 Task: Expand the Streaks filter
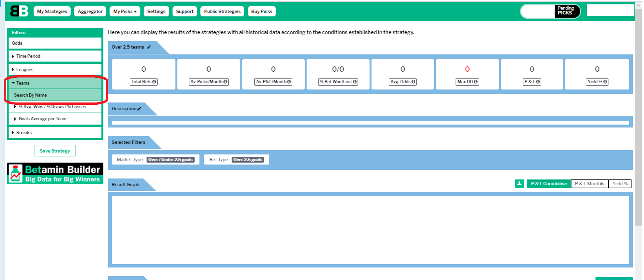tap(55, 133)
